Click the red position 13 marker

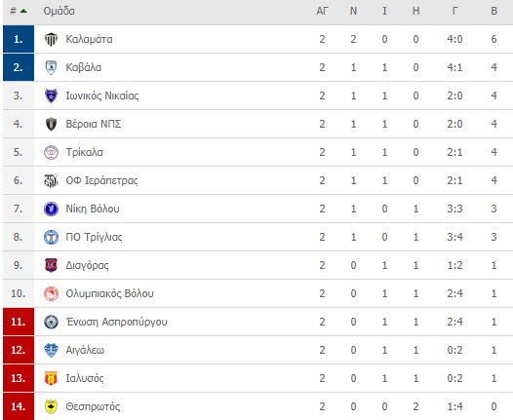point(19,378)
